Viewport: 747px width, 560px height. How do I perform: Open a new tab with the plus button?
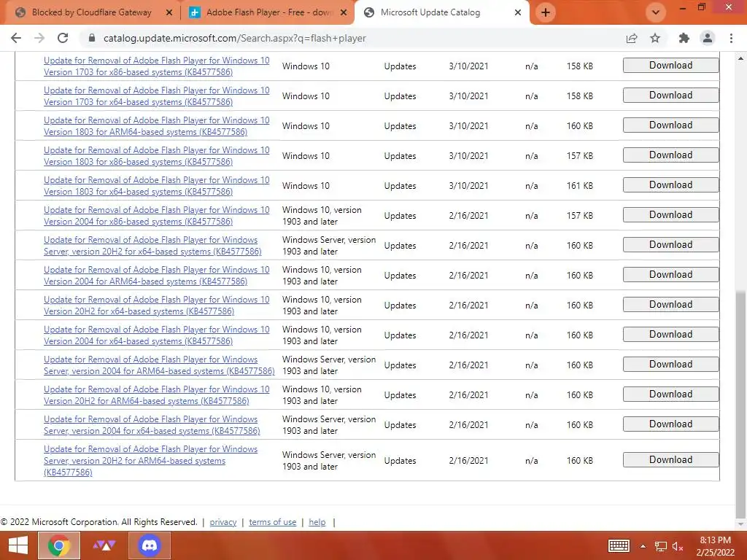click(546, 12)
